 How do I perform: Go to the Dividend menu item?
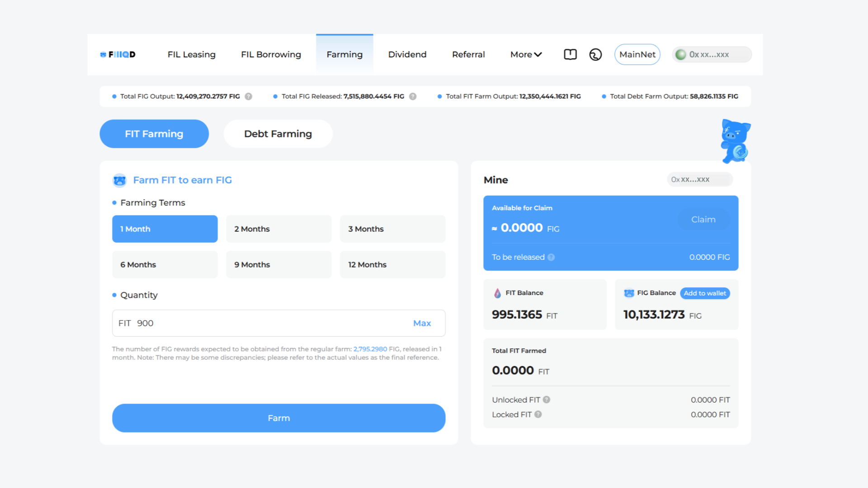click(x=407, y=55)
